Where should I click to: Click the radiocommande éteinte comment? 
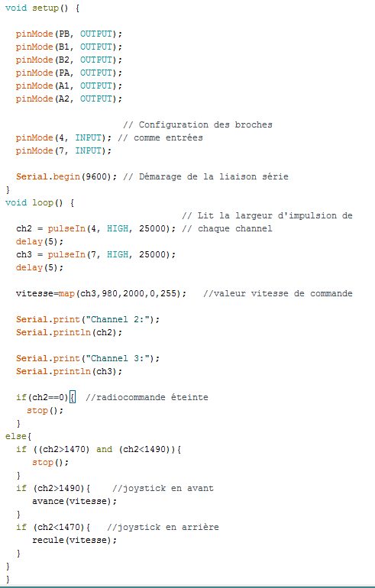[x=147, y=397]
